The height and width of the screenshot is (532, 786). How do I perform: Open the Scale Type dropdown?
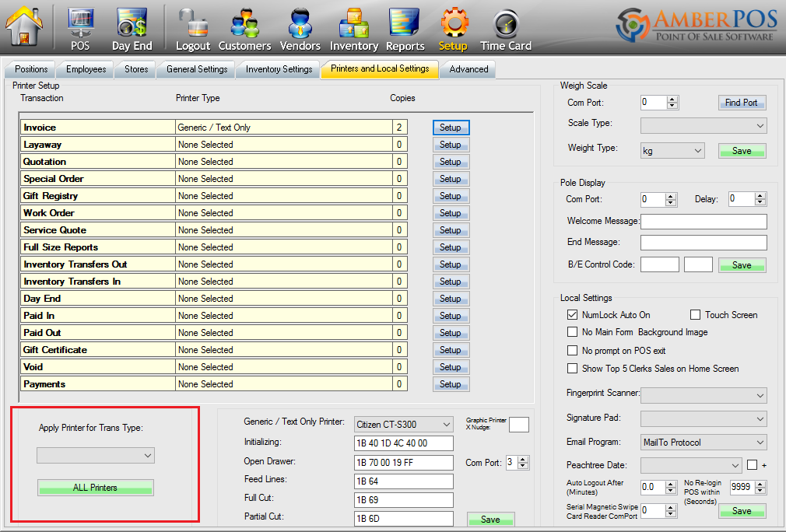(704, 125)
